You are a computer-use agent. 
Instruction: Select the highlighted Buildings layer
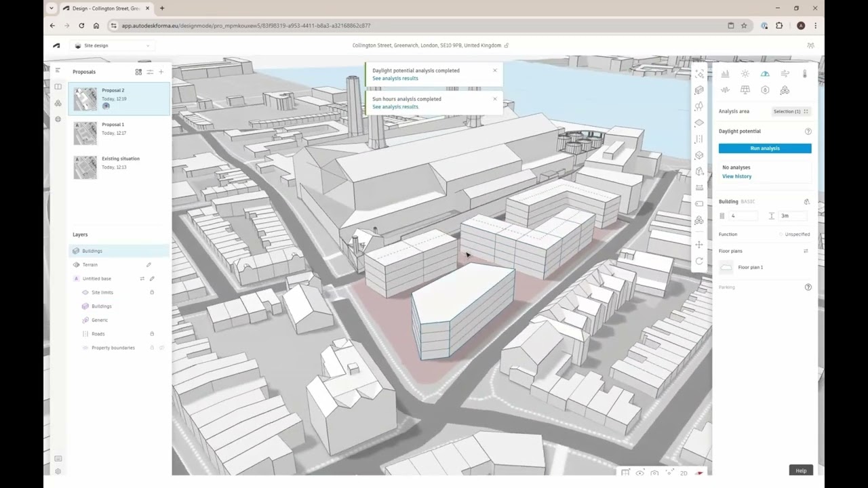click(119, 251)
